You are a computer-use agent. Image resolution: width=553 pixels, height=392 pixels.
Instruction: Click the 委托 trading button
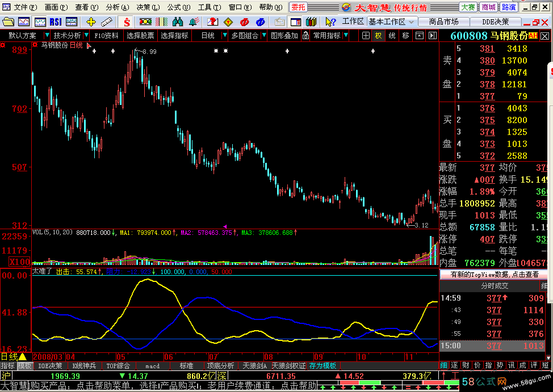point(299,7)
